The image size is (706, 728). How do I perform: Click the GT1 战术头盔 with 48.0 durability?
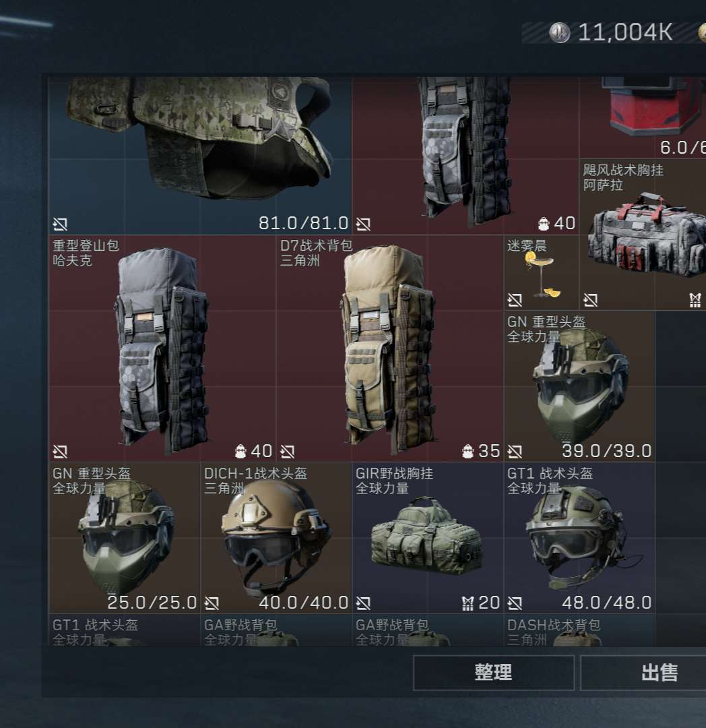coord(579,538)
